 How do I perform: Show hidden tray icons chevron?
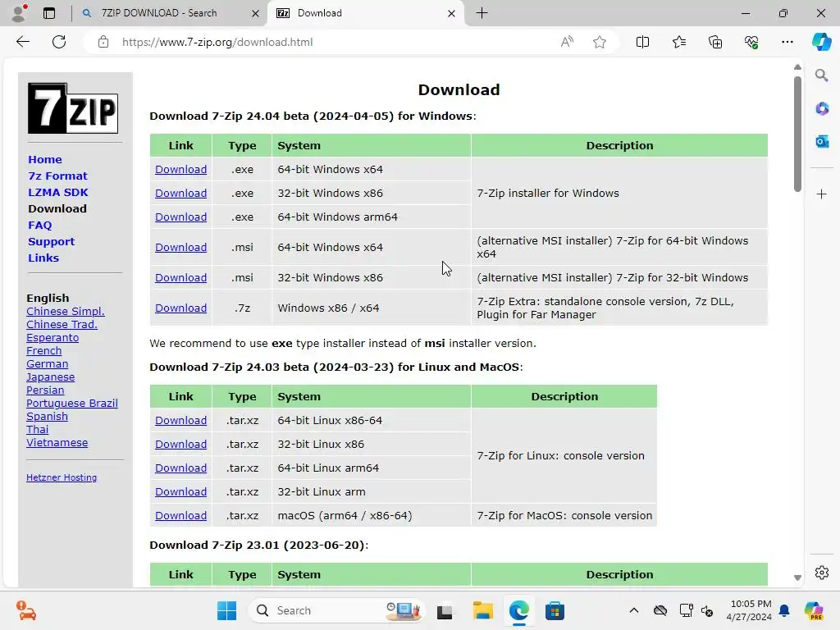(634, 610)
